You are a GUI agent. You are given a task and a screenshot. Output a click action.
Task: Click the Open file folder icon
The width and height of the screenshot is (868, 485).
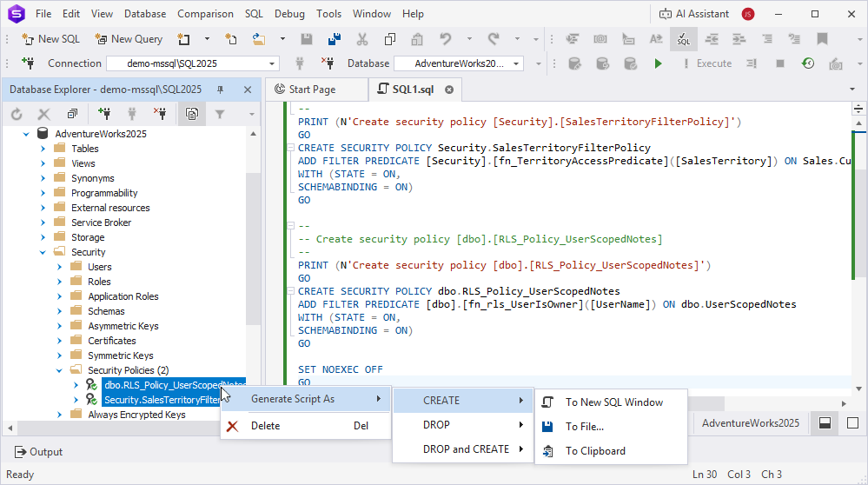click(x=259, y=39)
